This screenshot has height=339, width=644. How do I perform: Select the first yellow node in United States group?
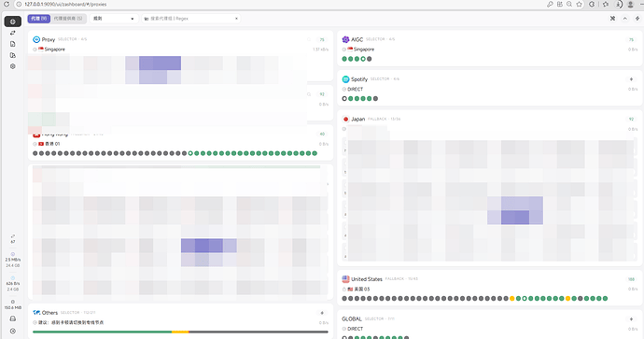coord(512,298)
